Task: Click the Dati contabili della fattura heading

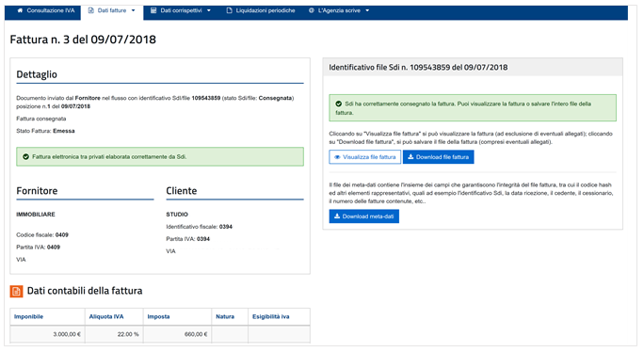Action: click(85, 291)
